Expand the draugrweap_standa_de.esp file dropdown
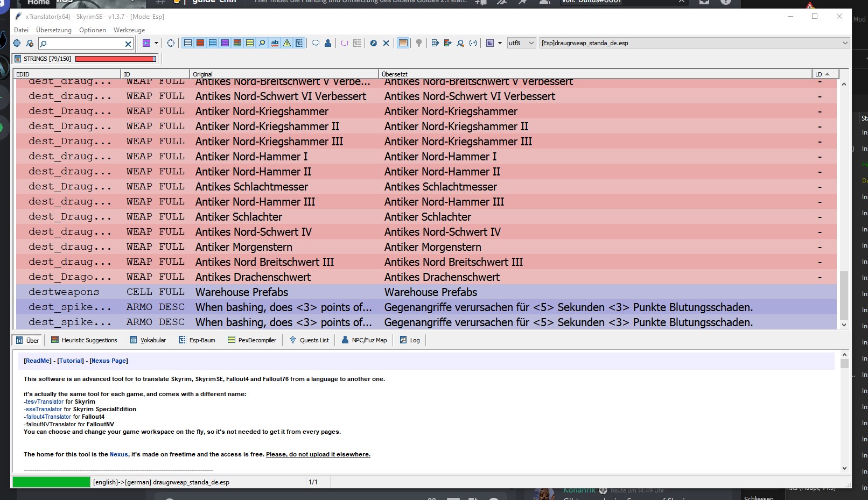 844,43
